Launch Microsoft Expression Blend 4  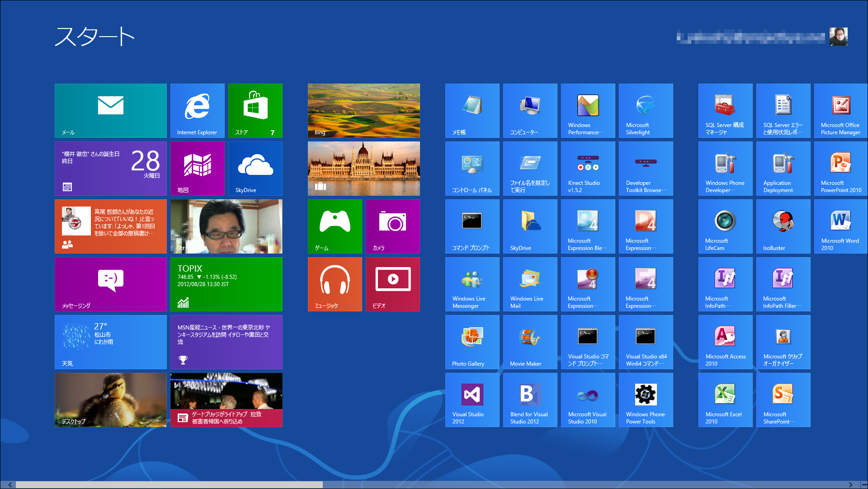tap(588, 226)
